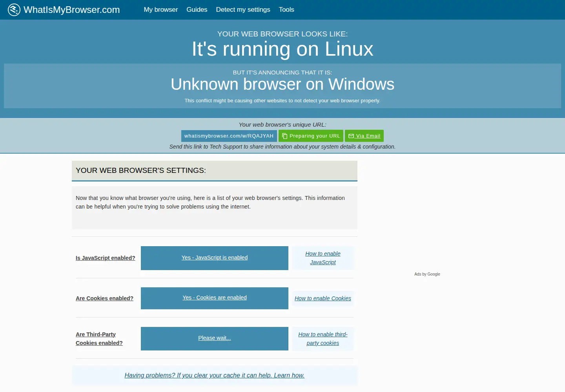Click the 'It's running on Linux' heading
Screen dimensions: 565x392
282,49
